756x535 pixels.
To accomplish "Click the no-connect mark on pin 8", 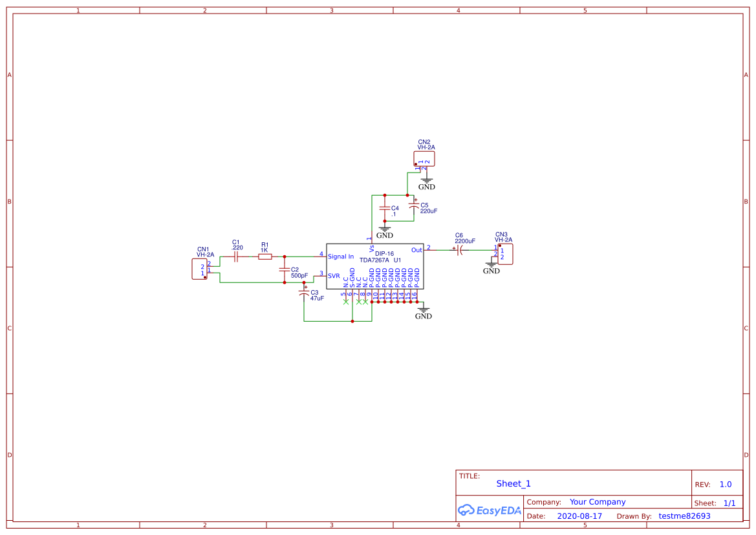I will click(x=365, y=302).
